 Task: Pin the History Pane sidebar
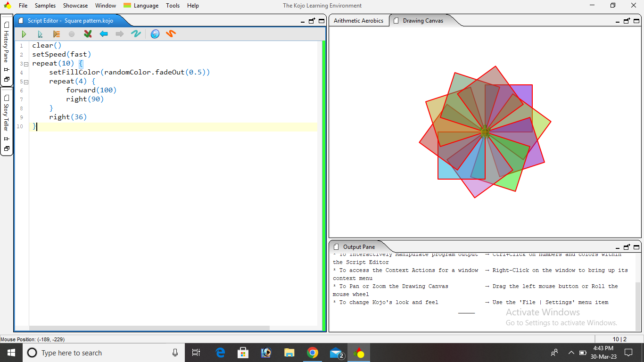pyautogui.click(x=7, y=69)
